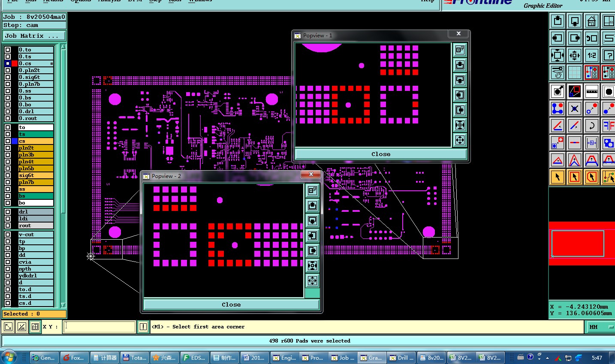
Task: Check the box next to 0.drl layer
Action: click(8, 111)
